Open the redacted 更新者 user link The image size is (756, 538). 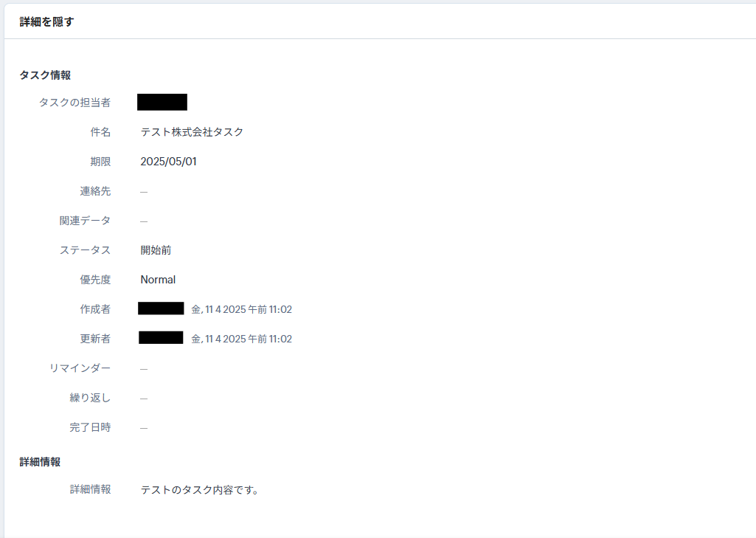pyautogui.click(x=161, y=338)
